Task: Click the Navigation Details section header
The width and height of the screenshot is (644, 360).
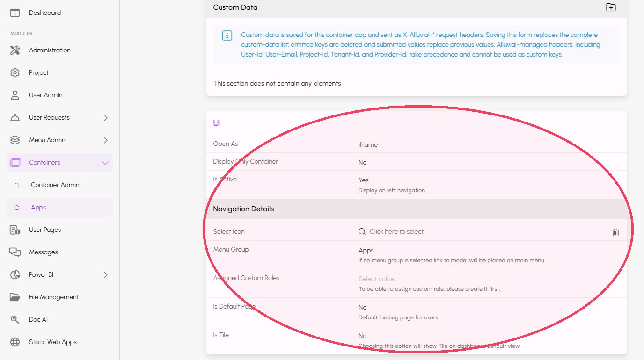Action: [x=416, y=209]
